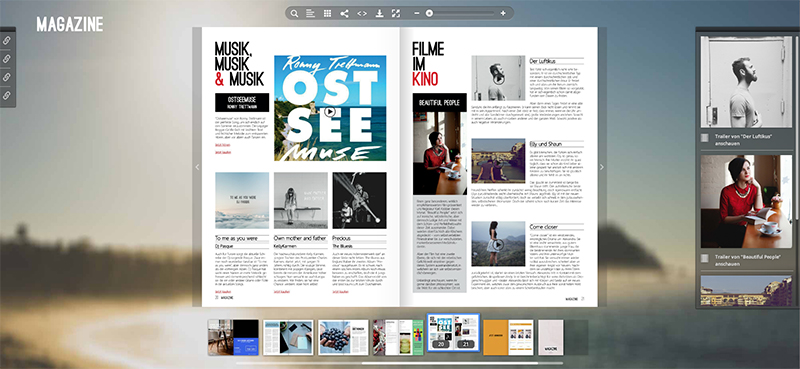Screen dimensions: 800x369
Task: Play the Der Luftikus trailer on page
Action: coord(498,79)
